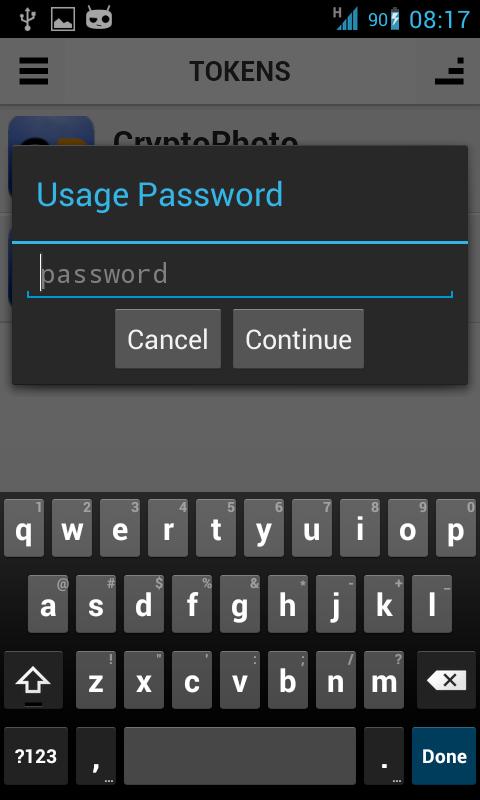The height and width of the screenshot is (800, 480).
Task: Tap the signal strength icon
Action: 346,19
